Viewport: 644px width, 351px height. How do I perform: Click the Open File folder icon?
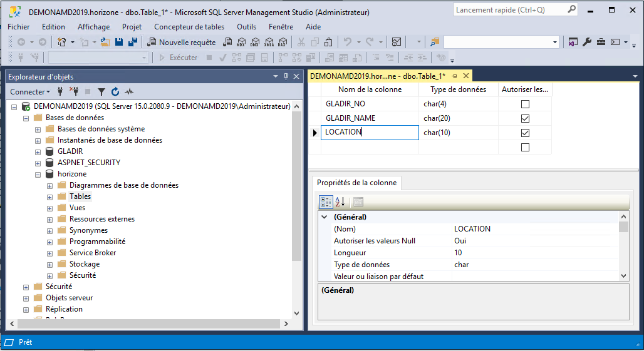pyautogui.click(x=105, y=43)
